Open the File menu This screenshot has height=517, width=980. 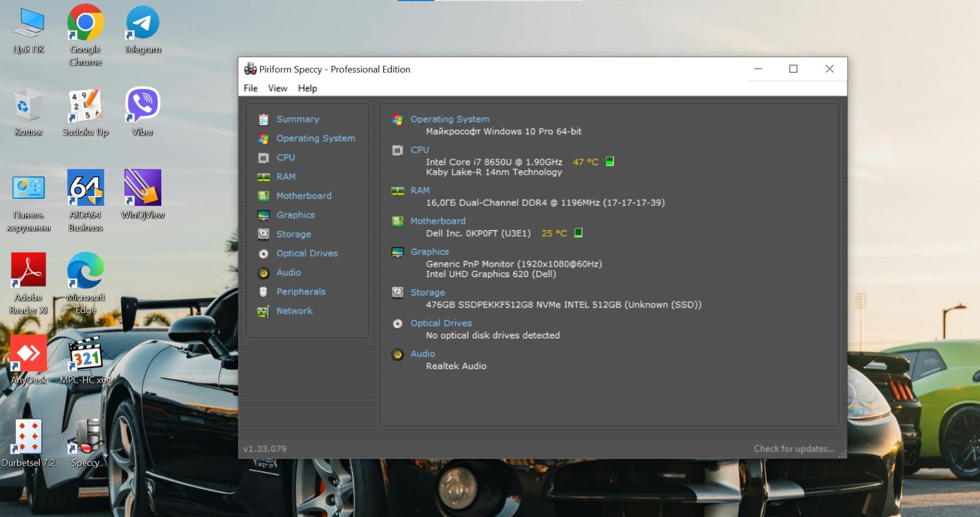click(250, 88)
